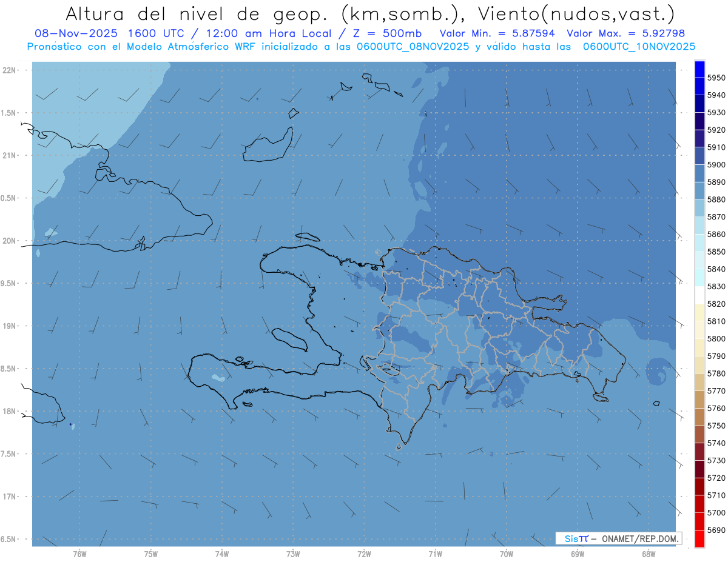This screenshot has width=728, height=562.
Task: Click the 68W longitude axis label
Action: [648, 554]
